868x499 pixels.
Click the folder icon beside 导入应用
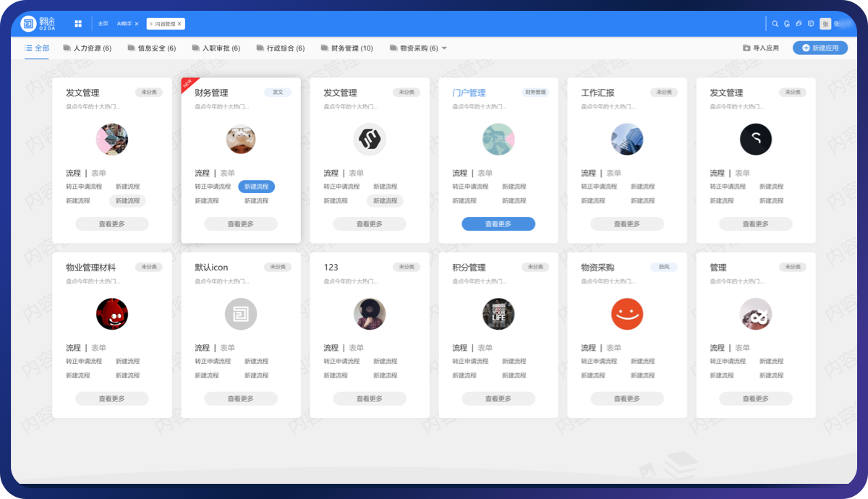tap(746, 48)
